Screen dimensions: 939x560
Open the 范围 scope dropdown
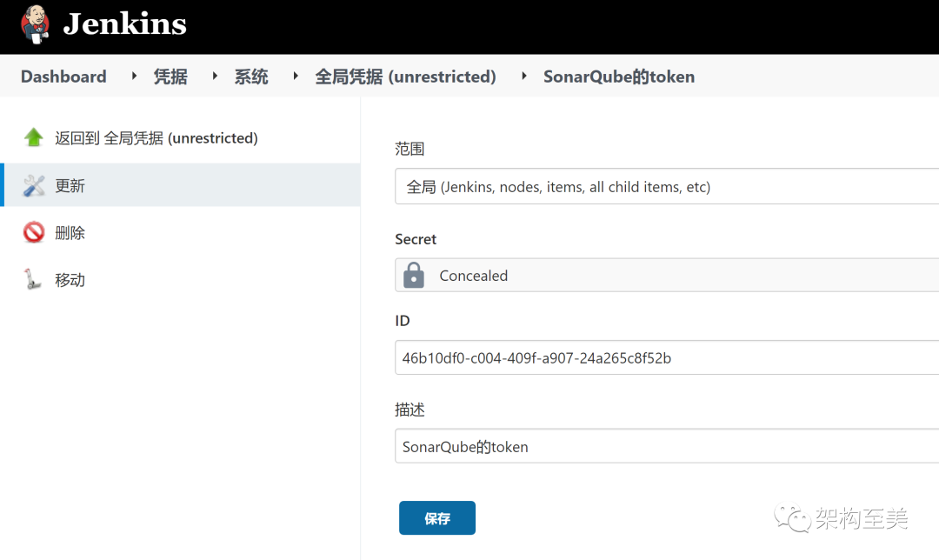tap(666, 186)
